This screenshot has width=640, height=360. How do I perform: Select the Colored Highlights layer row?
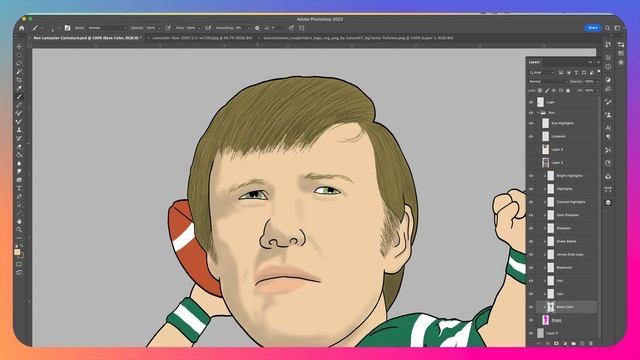566,202
